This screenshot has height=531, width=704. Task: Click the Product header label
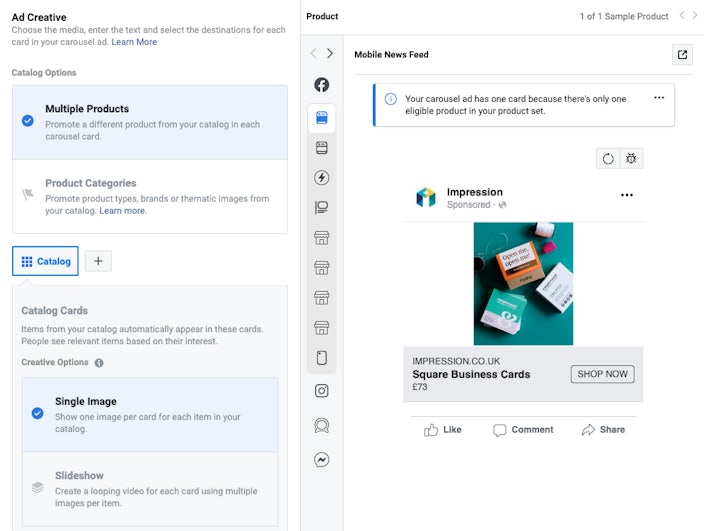click(x=322, y=16)
